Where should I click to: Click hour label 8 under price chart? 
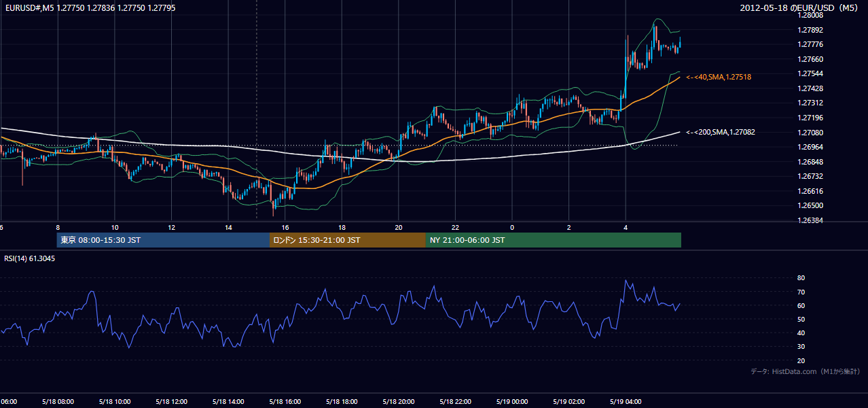pyautogui.click(x=58, y=227)
